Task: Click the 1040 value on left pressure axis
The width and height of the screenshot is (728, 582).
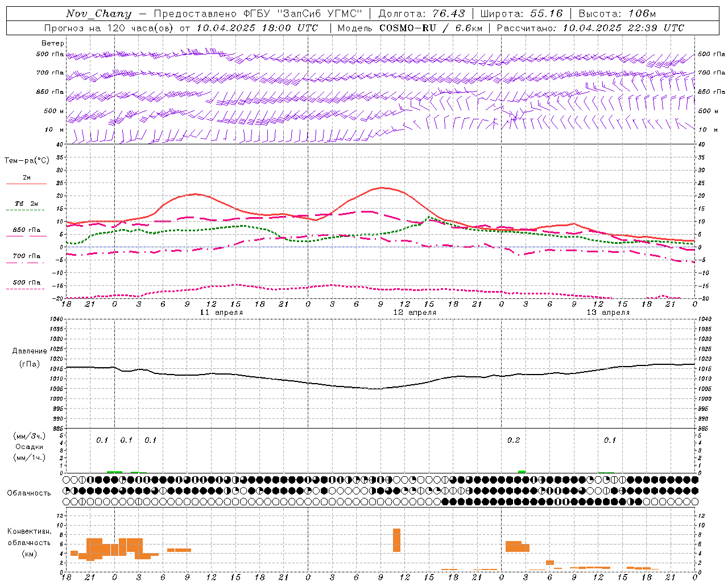Action: [x=55, y=319]
